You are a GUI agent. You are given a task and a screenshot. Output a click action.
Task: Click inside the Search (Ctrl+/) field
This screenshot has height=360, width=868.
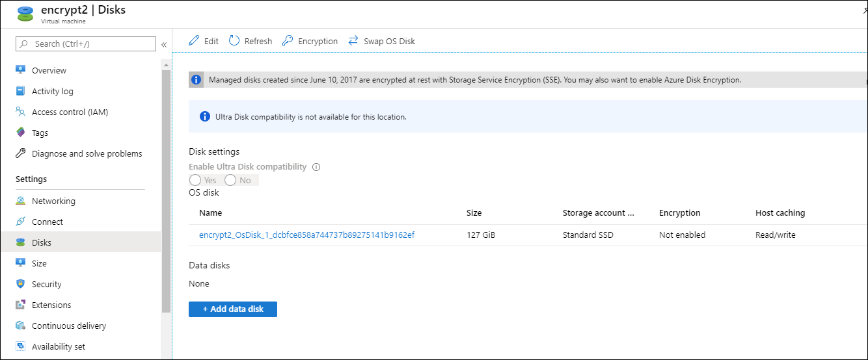[x=86, y=44]
